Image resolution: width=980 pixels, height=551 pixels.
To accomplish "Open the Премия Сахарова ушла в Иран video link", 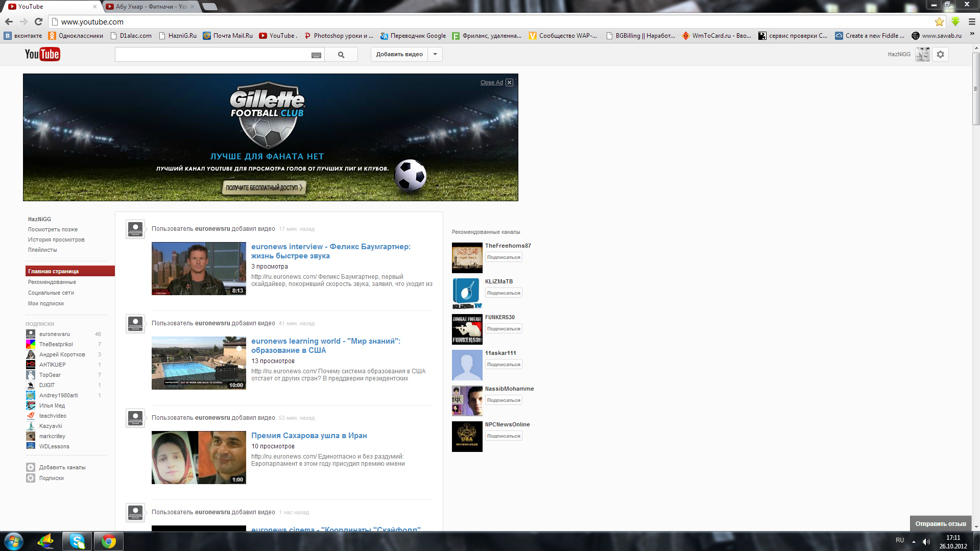I will [309, 436].
